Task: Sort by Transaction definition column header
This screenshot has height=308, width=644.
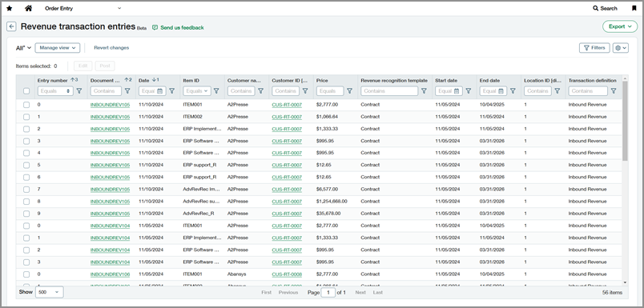Action: click(x=592, y=80)
